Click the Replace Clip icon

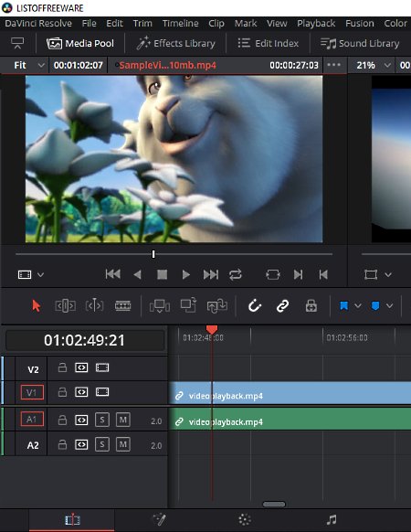217,305
